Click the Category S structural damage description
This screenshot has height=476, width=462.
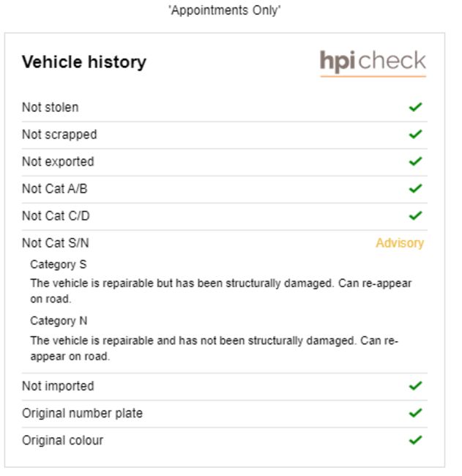[220, 291]
